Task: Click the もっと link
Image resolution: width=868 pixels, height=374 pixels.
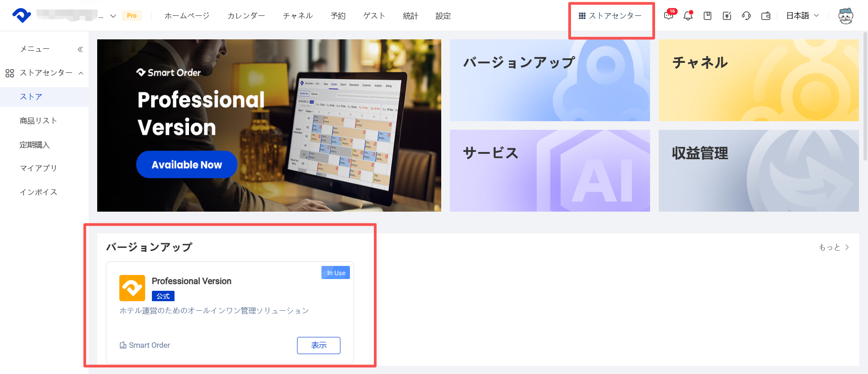Action: [834, 247]
